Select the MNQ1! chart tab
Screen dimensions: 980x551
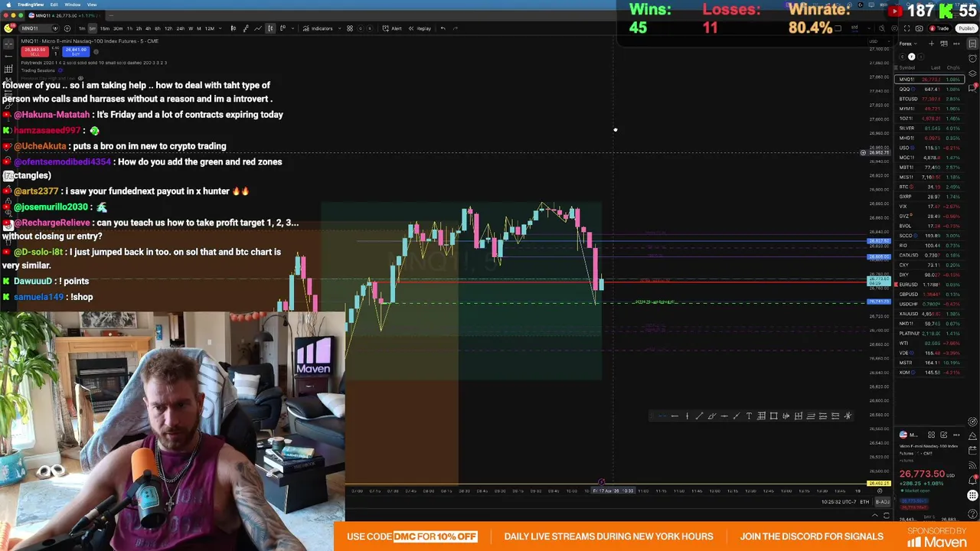(65, 15)
